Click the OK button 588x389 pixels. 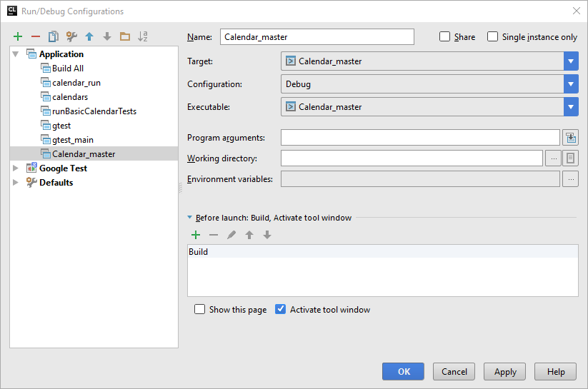pyautogui.click(x=403, y=371)
